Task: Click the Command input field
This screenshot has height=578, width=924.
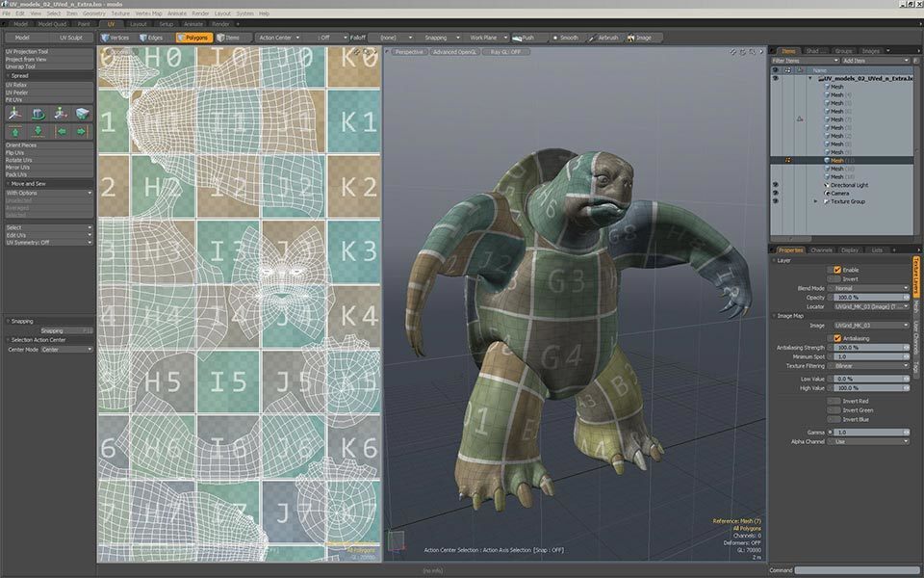Action: pos(857,570)
